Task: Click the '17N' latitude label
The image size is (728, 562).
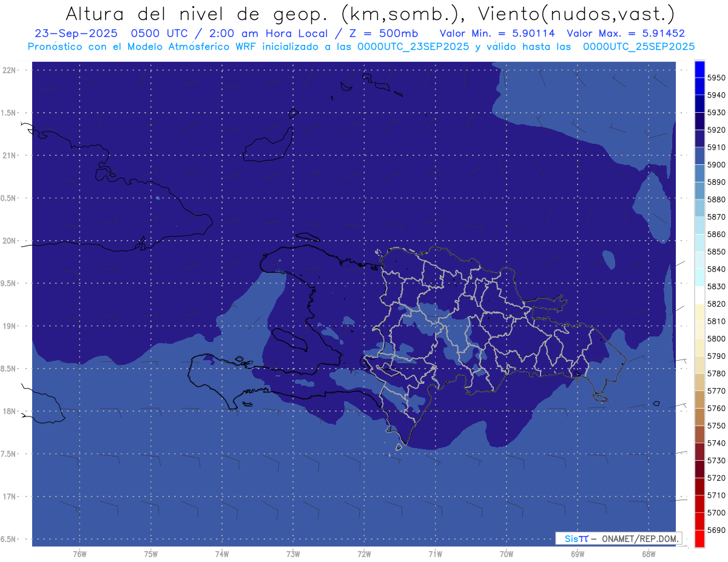Action: click(x=8, y=497)
